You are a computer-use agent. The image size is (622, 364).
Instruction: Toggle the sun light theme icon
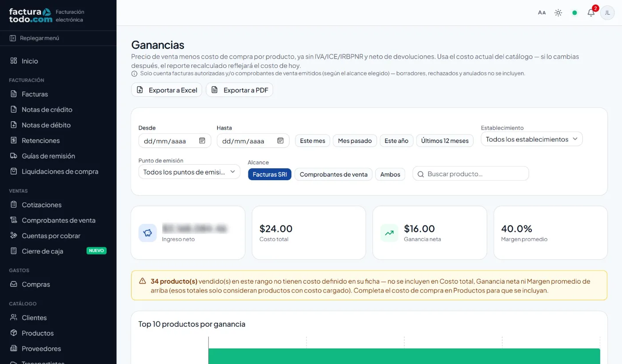click(558, 13)
